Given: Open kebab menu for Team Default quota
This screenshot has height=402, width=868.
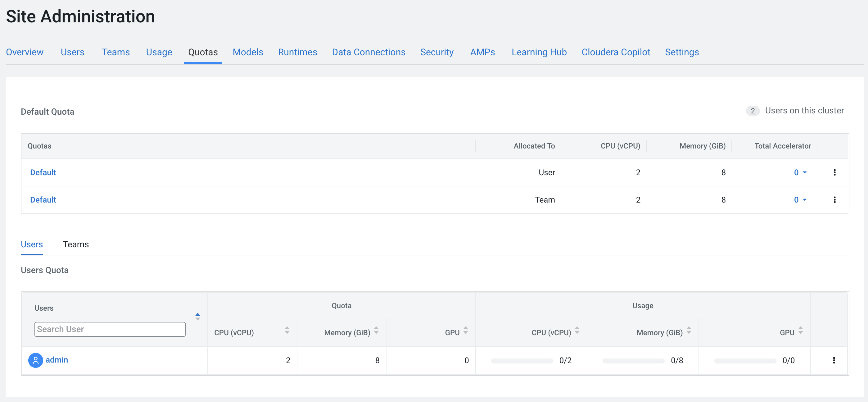Looking at the screenshot, I should [x=834, y=200].
